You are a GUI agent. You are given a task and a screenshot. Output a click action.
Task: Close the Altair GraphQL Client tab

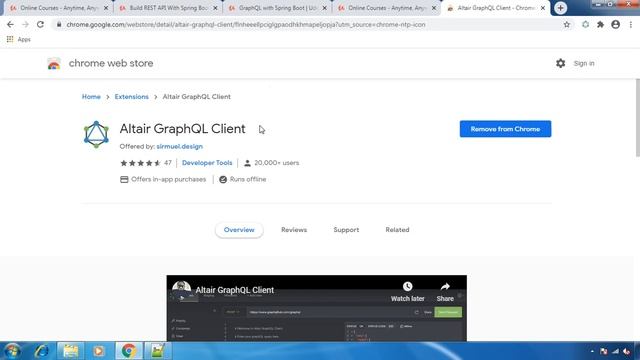click(x=543, y=8)
